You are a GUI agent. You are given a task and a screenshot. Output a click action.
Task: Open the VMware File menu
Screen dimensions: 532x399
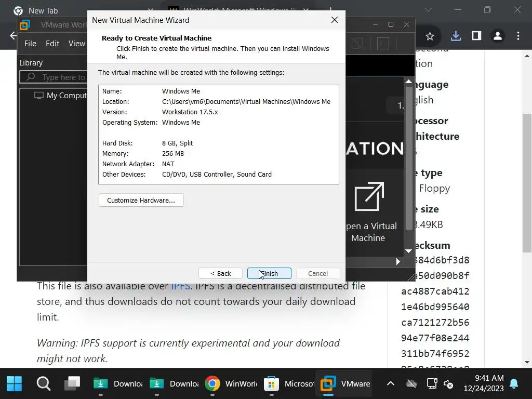(x=30, y=44)
